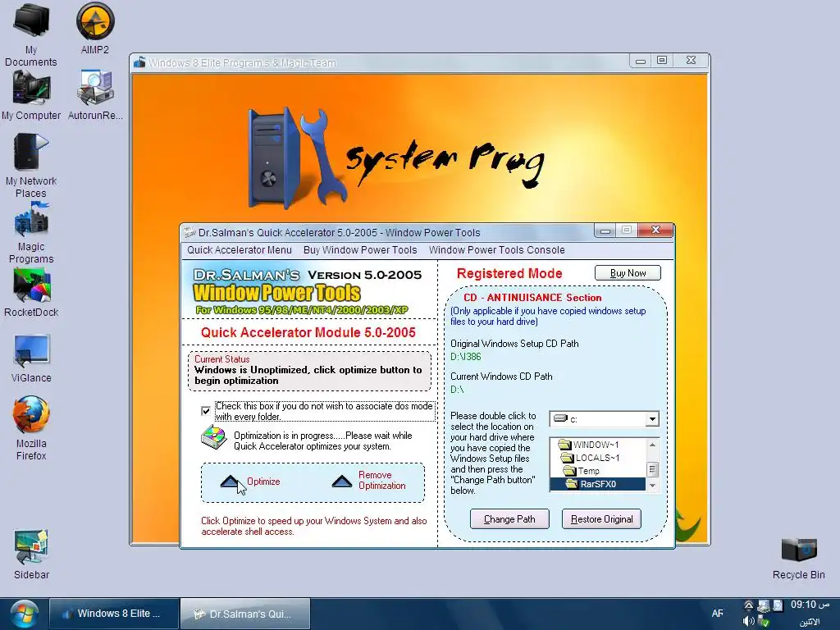The image size is (840, 630).
Task: Select the Recycle Bin desktop icon
Action: coord(799,558)
